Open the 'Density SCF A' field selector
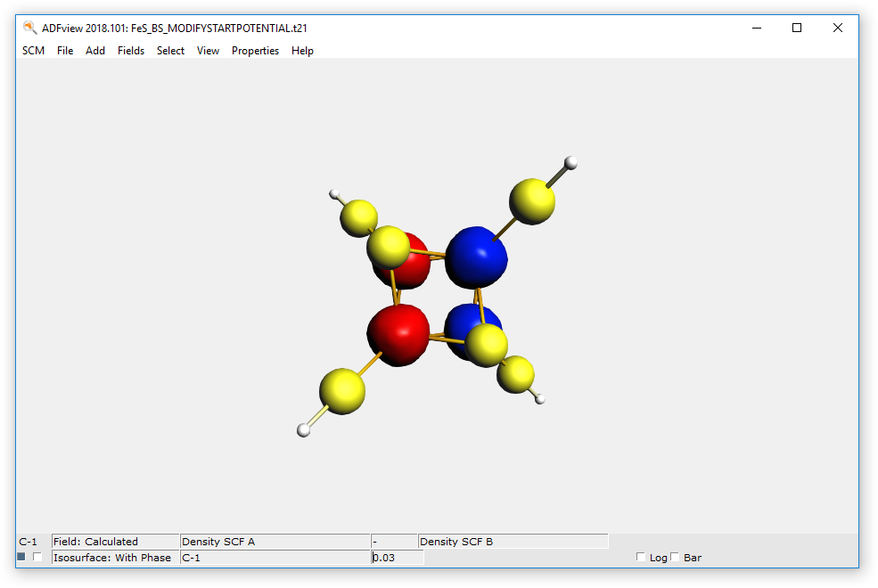 [x=275, y=542]
